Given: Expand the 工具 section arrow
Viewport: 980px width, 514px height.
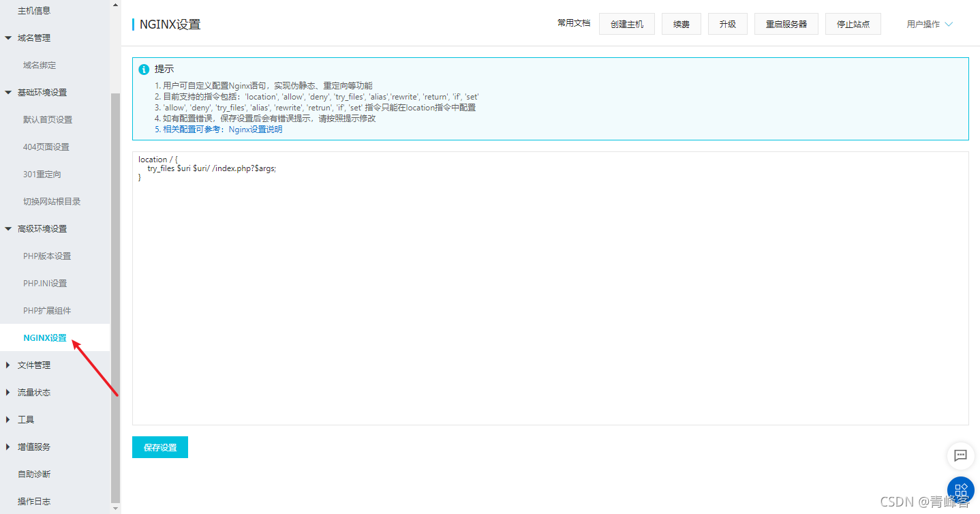Looking at the screenshot, I should [8, 420].
